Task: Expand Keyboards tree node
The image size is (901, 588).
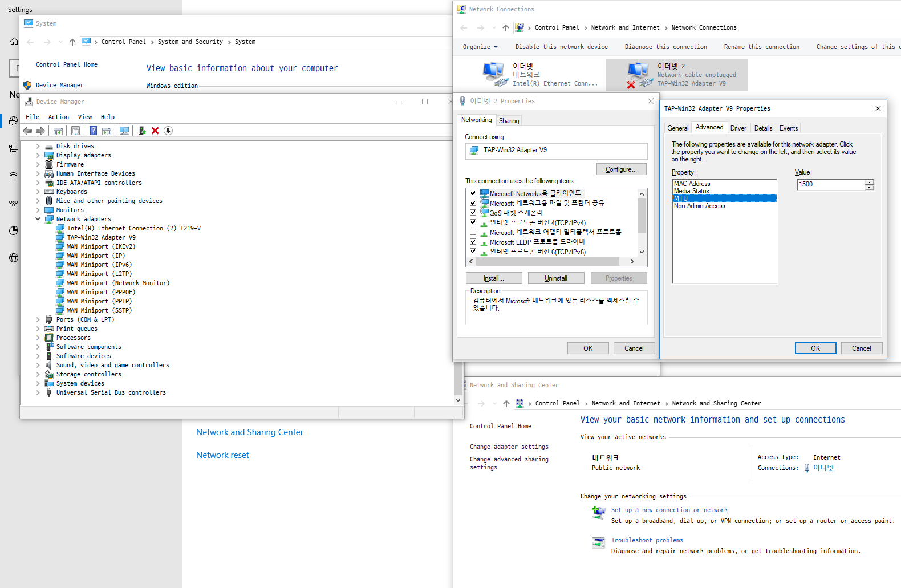Action: point(38,192)
